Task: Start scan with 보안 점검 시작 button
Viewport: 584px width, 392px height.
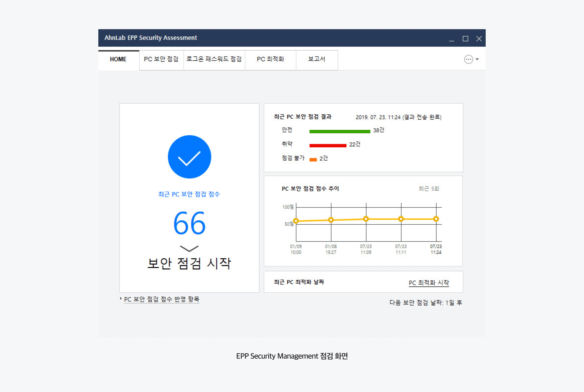Action: 189,263
